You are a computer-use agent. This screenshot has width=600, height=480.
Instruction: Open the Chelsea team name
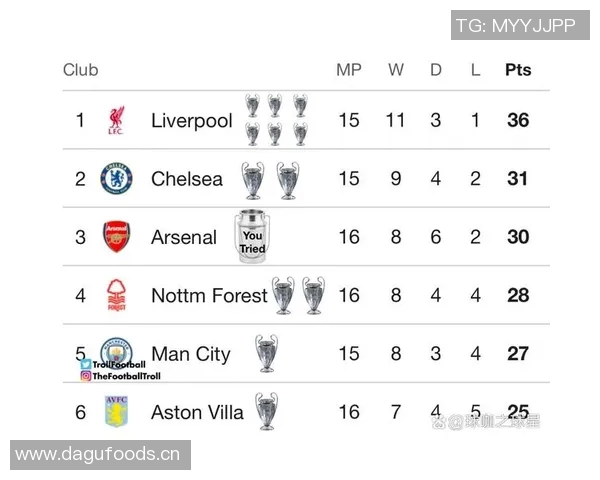187,179
